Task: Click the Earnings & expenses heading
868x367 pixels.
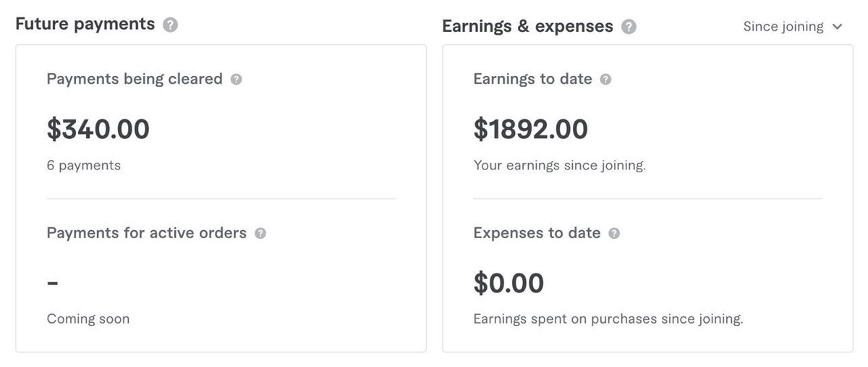Action: point(527,26)
